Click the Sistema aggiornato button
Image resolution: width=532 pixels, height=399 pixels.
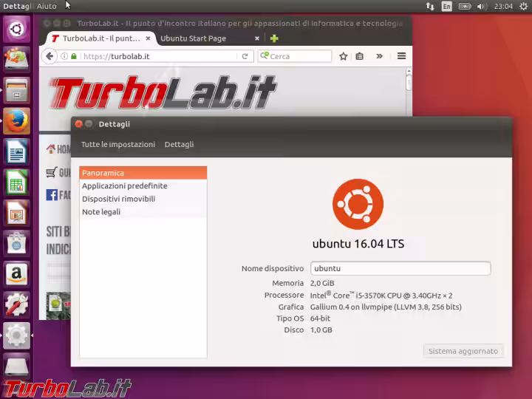tap(463, 351)
